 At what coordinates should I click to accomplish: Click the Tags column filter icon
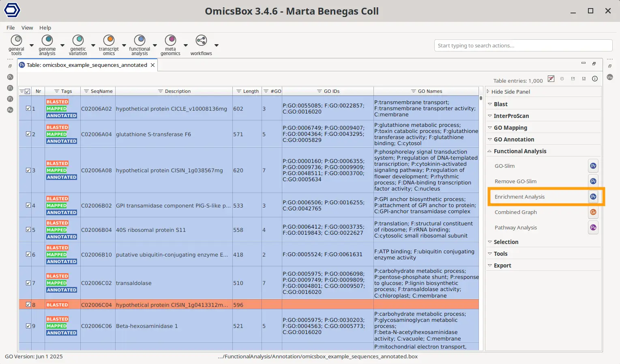pos(57,91)
